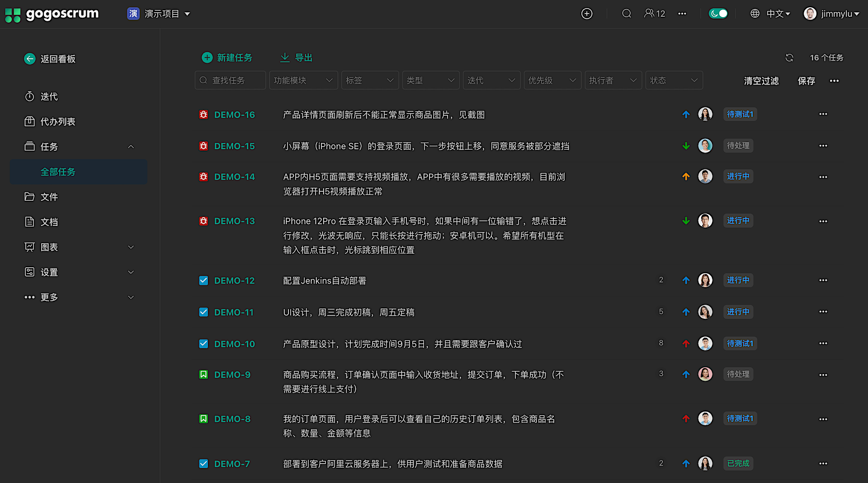
Task: Open the team members icon showing 12
Action: coord(654,14)
